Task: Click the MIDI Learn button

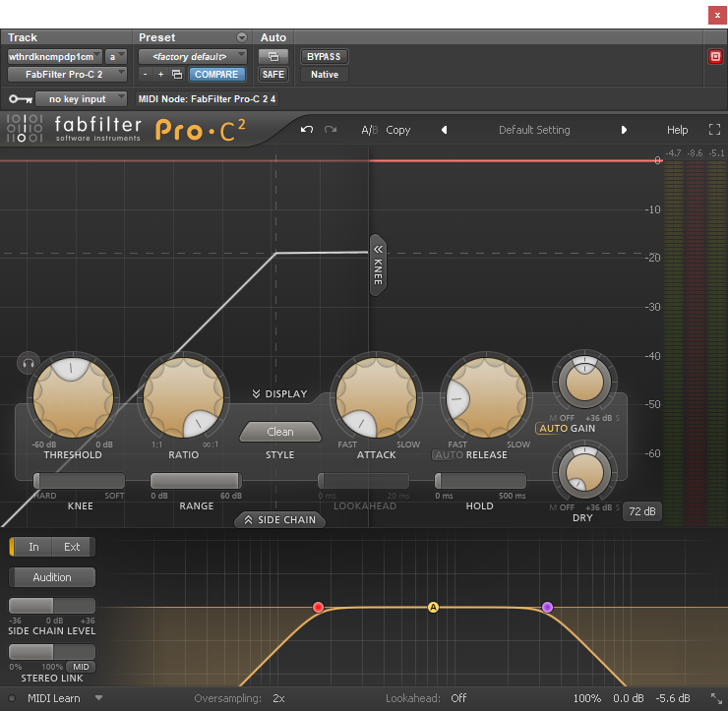Action: point(54,698)
